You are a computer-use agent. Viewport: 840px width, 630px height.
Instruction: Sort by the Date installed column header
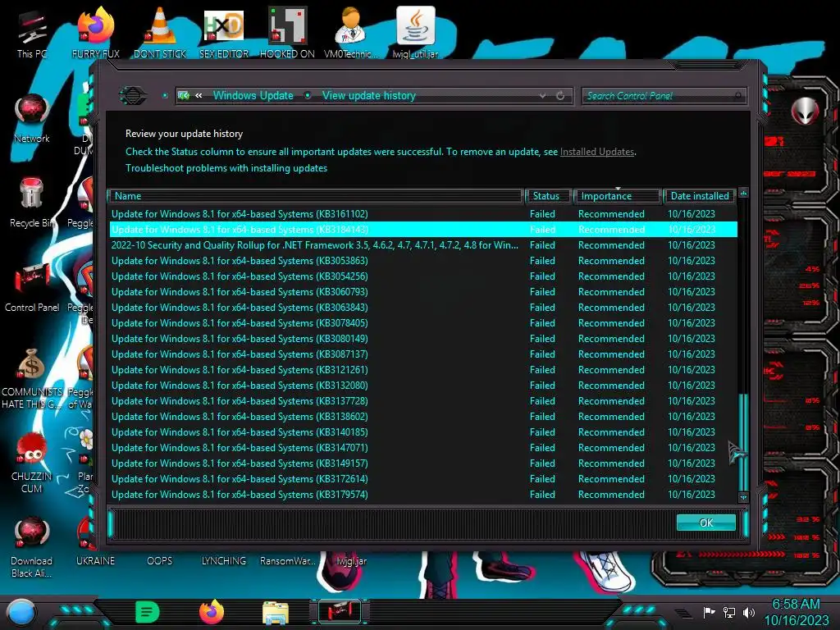[699, 196]
